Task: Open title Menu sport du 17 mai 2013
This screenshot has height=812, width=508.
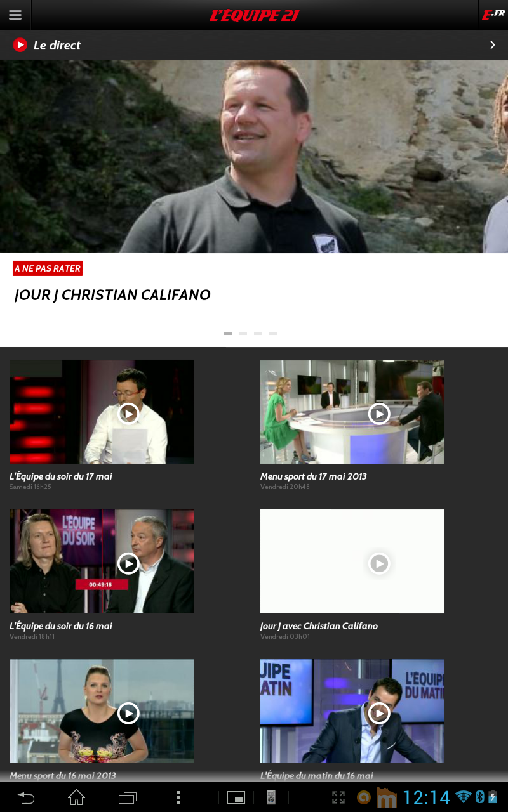Action: coord(314,476)
